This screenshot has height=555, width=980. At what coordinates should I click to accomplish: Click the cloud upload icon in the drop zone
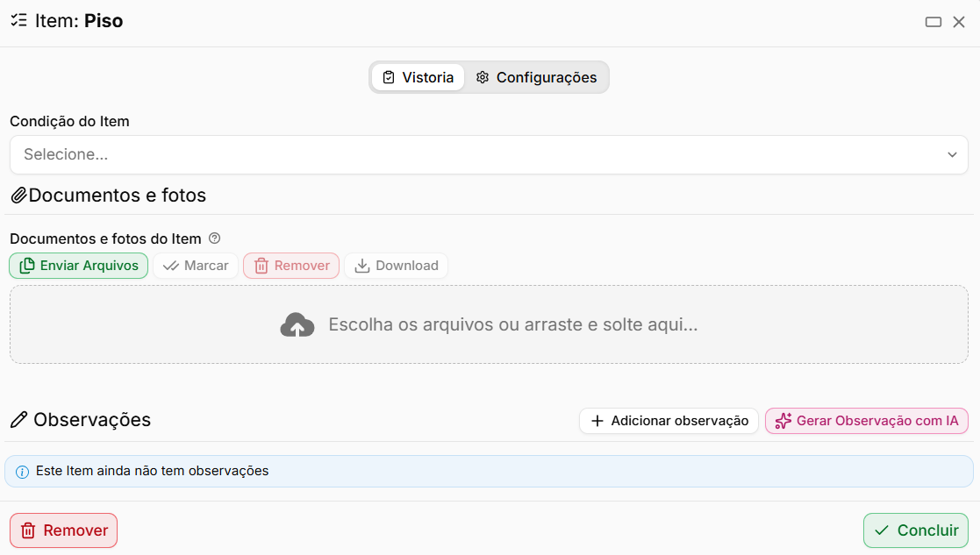pos(297,325)
